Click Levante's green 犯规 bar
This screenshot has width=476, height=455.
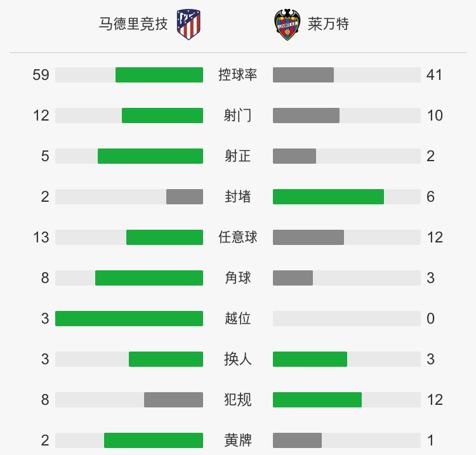(317, 400)
